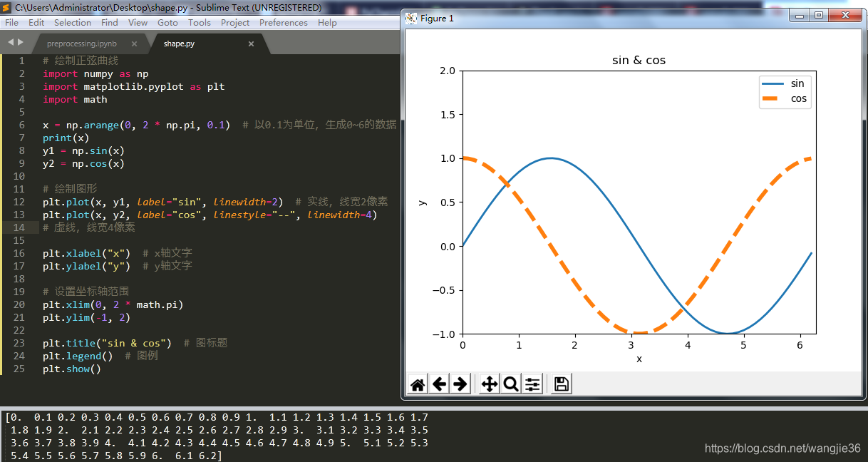This screenshot has width=868, height=462.
Task: Click the 'plt.show()' code line
Action: pyautogui.click(x=72, y=369)
